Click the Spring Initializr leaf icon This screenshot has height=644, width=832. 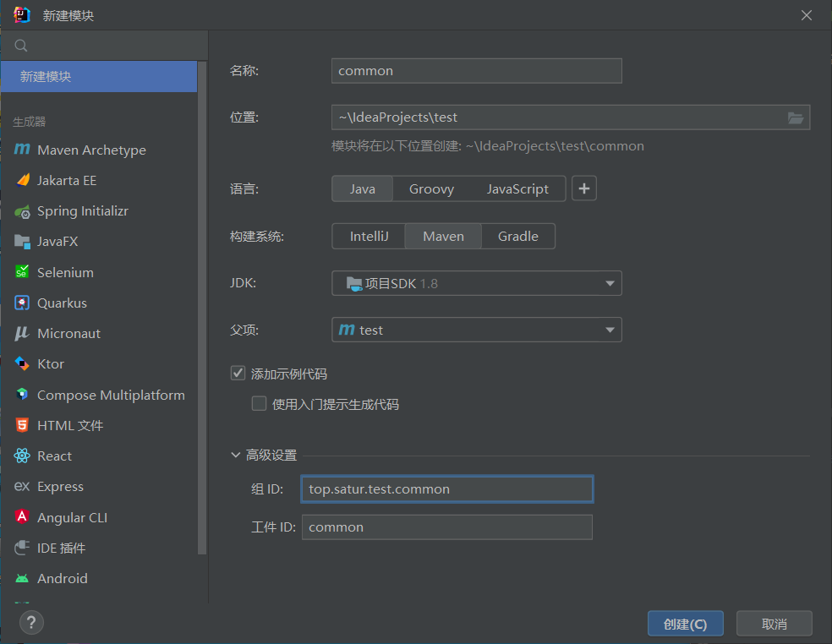coord(22,211)
